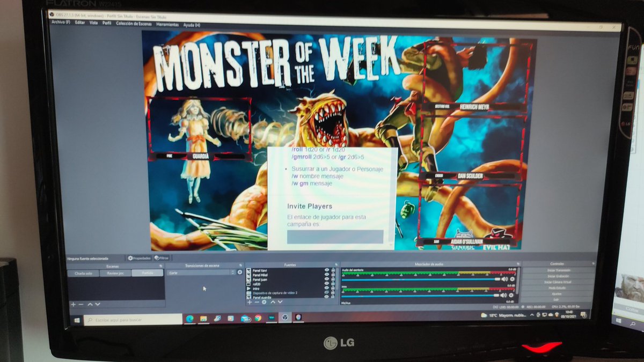Click Iniciar Cámara Virtual button

[x=558, y=282]
